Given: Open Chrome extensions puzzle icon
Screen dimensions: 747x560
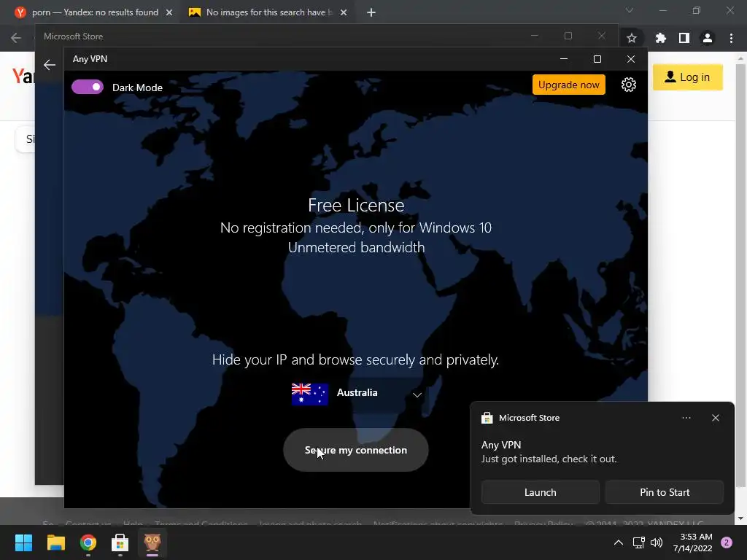Looking at the screenshot, I should click(x=660, y=38).
